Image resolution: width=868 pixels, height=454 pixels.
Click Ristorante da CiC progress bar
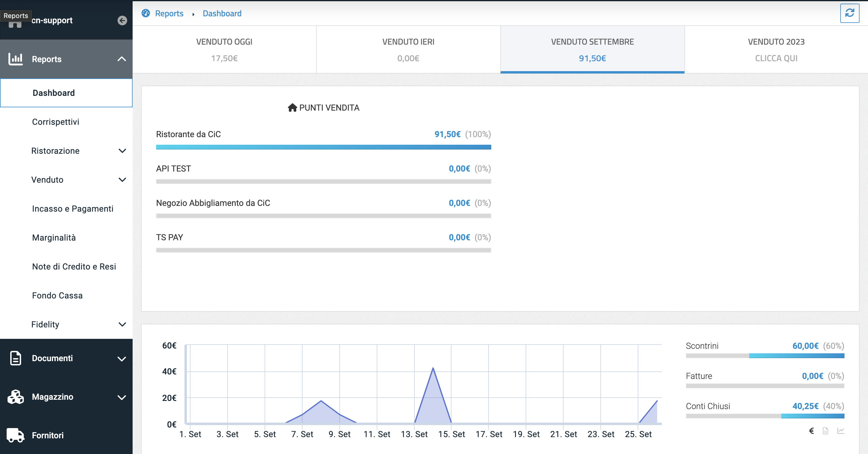tap(323, 147)
